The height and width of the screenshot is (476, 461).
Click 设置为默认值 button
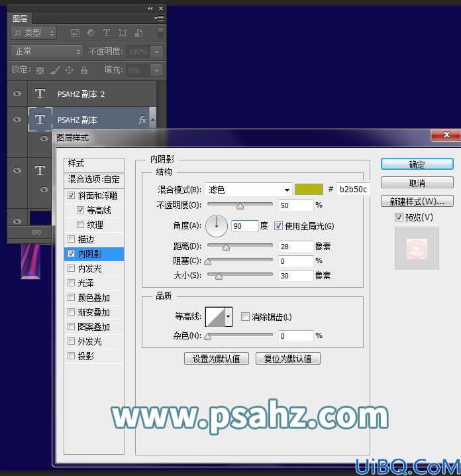[216, 358]
